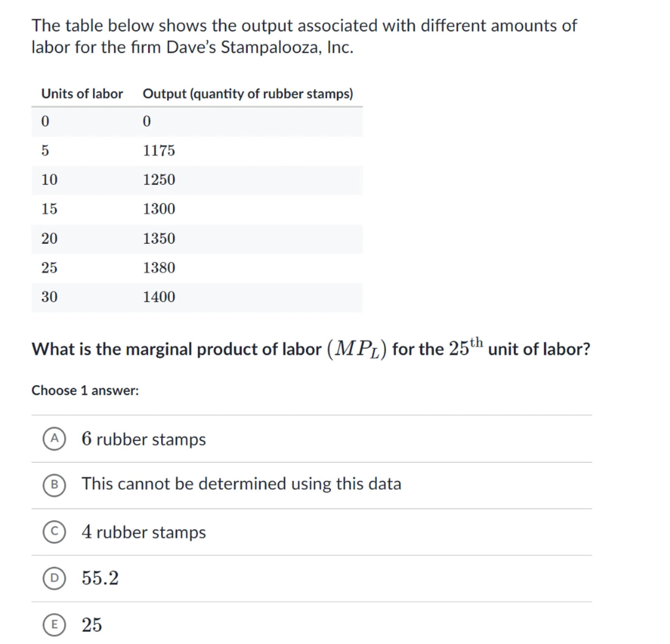Click the 1175 output cell

pyautogui.click(x=159, y=150)
